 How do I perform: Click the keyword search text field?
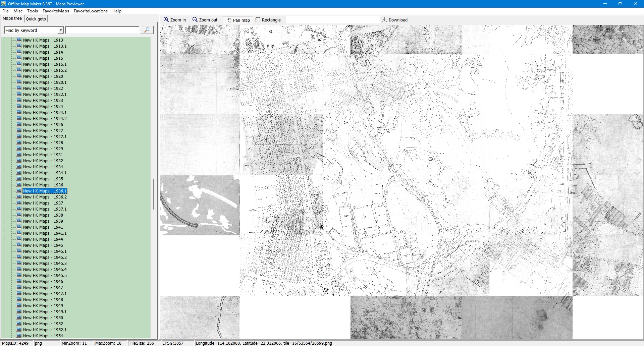[x=102, y=30]
